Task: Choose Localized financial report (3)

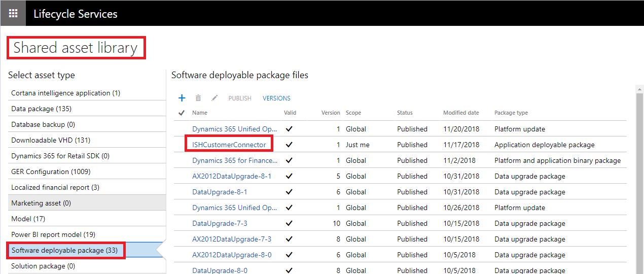Action: [x=87, y=187]
